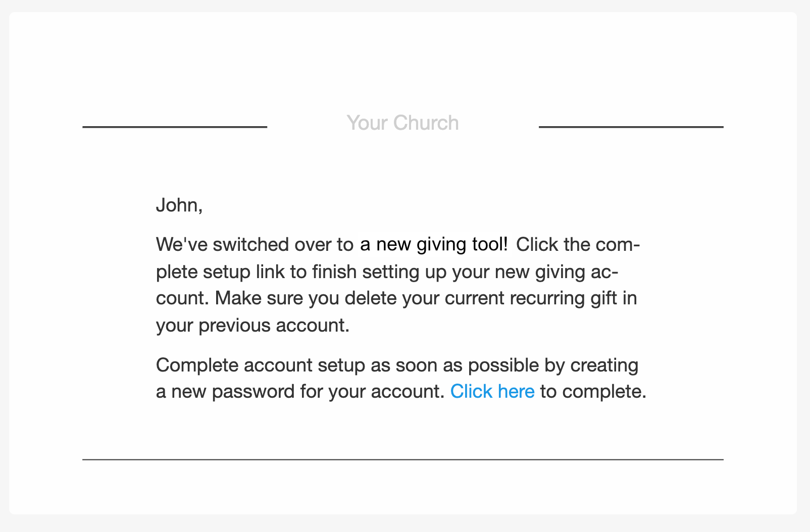Click the words "We've switched over to"
Viewport: 810px width, 532px height.
(255, 245)
